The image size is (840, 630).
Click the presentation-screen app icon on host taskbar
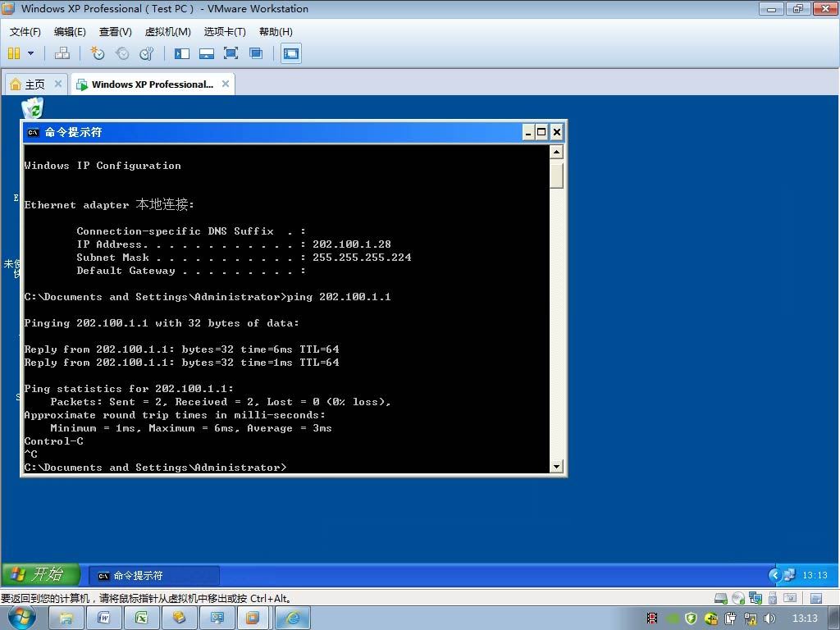click(x=217, y=619)
